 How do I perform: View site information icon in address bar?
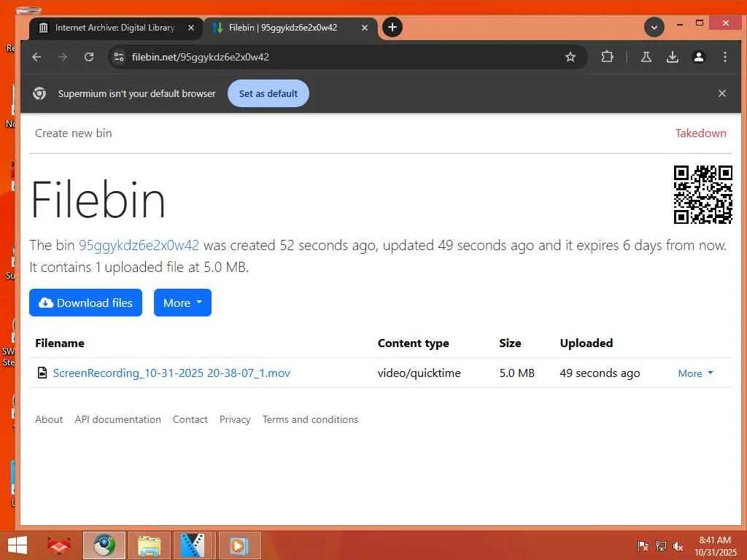(x=118, y=57)
